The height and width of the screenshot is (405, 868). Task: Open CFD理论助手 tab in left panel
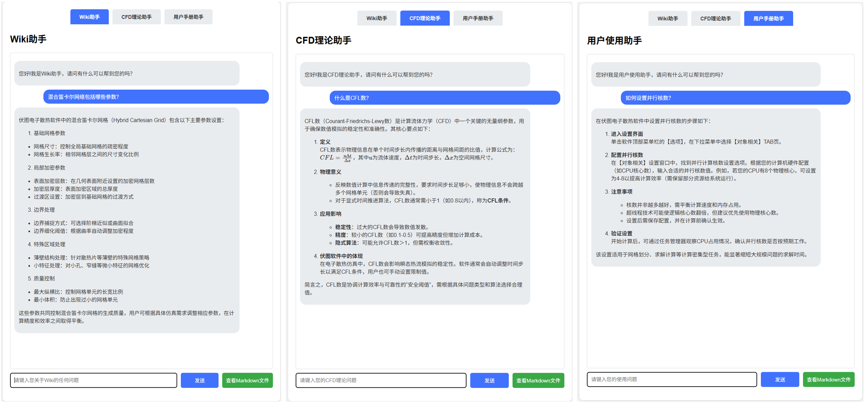[136, 17]
